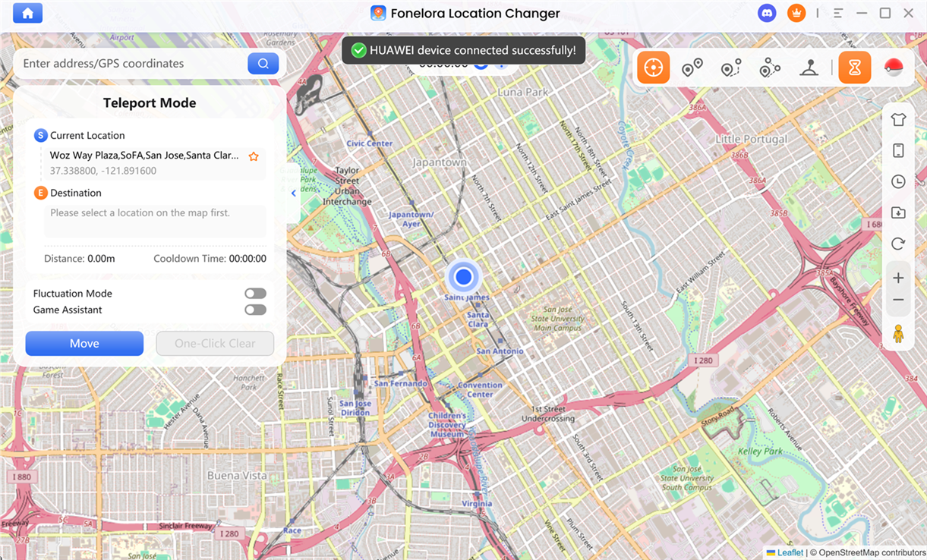927x560 pixels.
Task: Click the blue S Current Location badge
Action: 40,135
